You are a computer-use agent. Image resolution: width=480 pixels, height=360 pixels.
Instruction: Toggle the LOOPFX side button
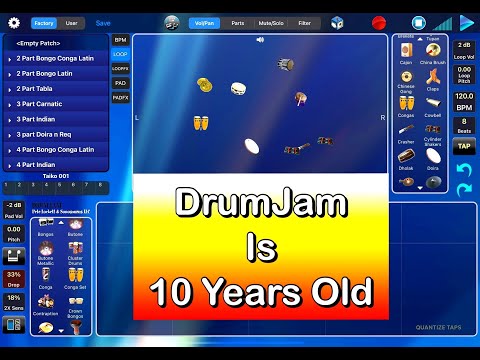pos(120,69)
